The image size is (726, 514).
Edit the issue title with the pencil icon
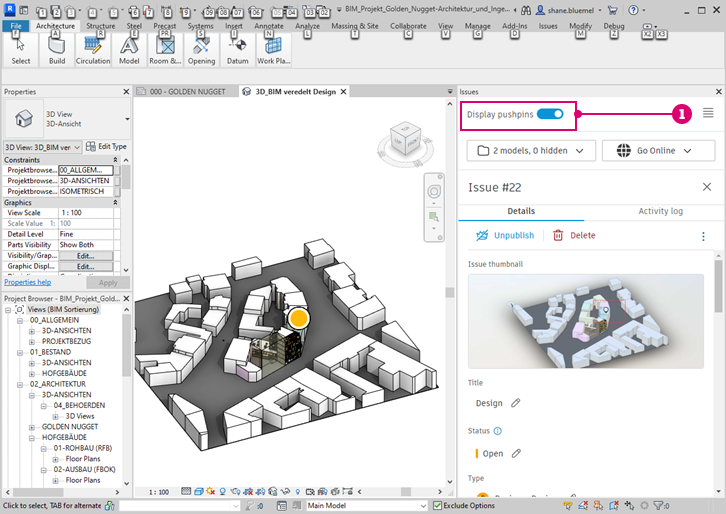pyautogui.click(x=515, y=403)
